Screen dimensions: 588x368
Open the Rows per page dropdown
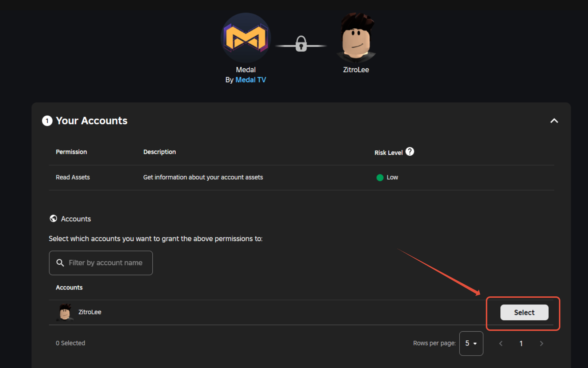coord(471,343)
